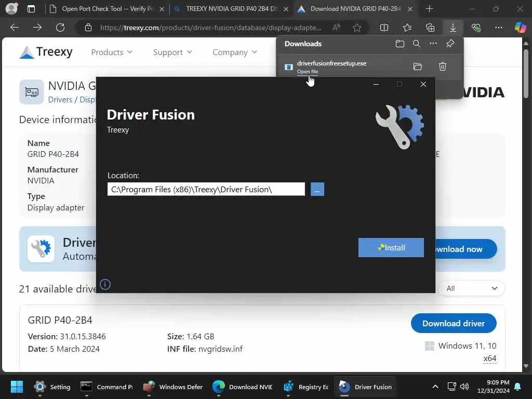View site information lock icon
Viewport: 532px width, 399px height.
(88, 28)
